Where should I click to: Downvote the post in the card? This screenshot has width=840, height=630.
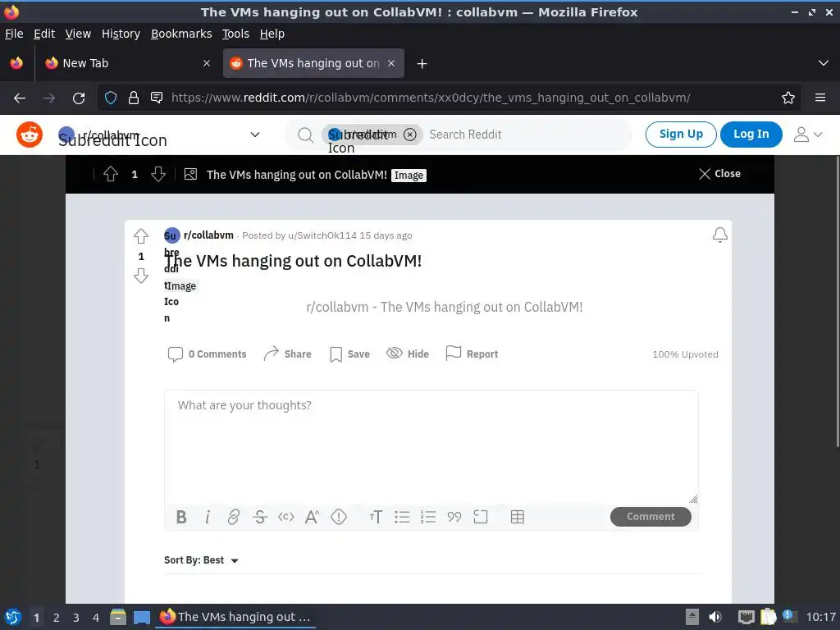tap(141, 276)
